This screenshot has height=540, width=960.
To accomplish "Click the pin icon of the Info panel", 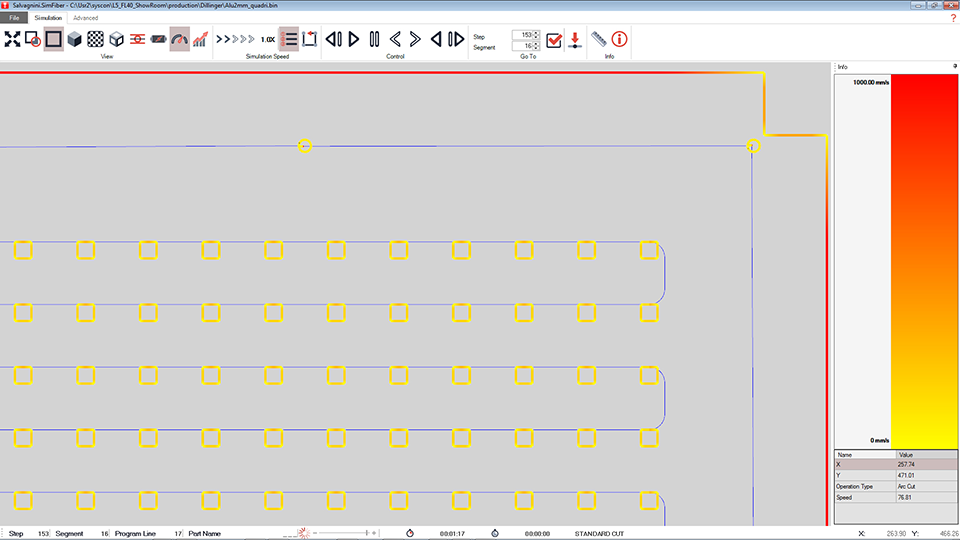I will coord(954,66).
